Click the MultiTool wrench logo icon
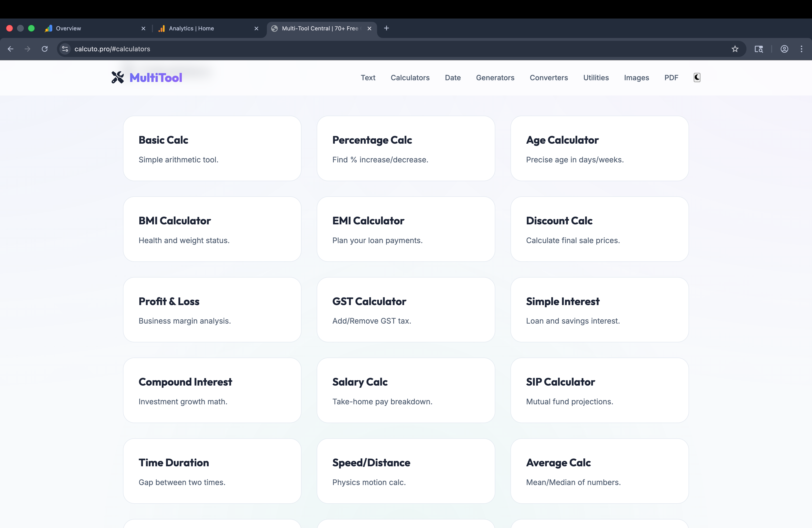The width and height of the screenshot is (812, 528). pyautogui.click(x=118, y=77)
